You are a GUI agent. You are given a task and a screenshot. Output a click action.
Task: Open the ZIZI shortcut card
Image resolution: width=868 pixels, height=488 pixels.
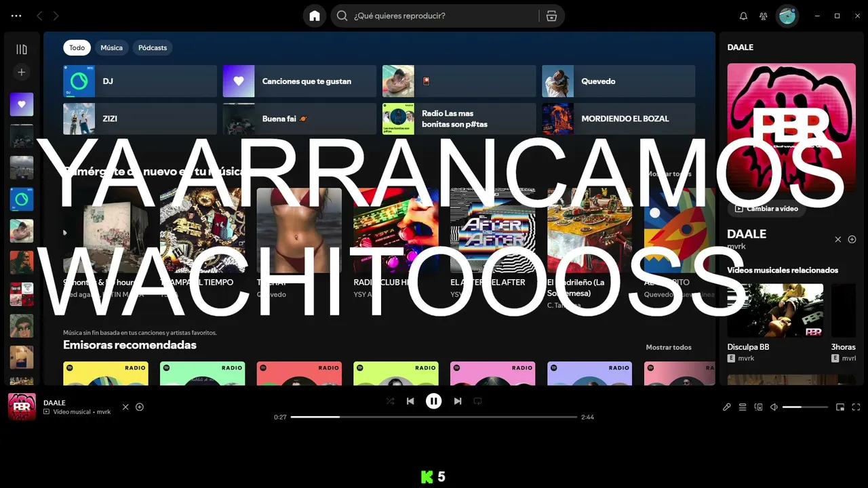pos(140,119)
